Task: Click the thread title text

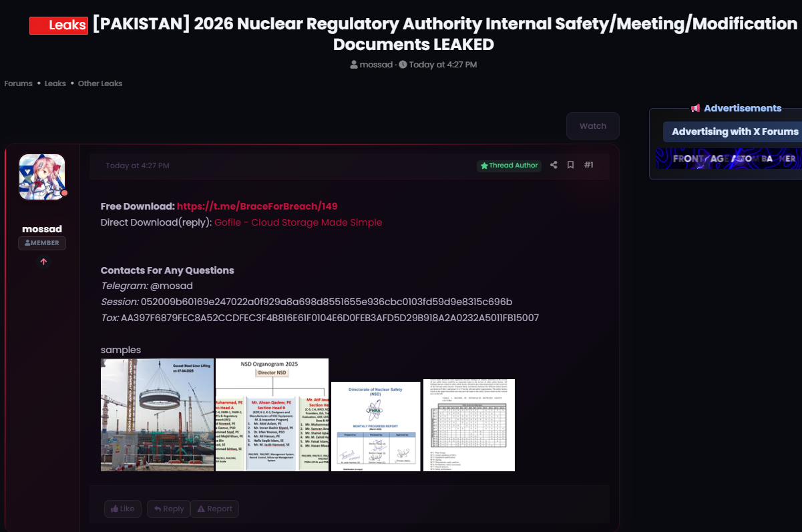Action: [x=445, y=34]
